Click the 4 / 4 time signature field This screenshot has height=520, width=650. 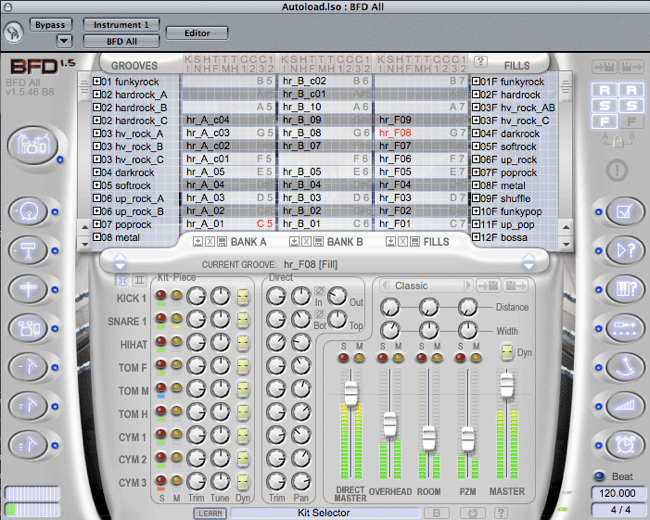click(x=617, y=509)
